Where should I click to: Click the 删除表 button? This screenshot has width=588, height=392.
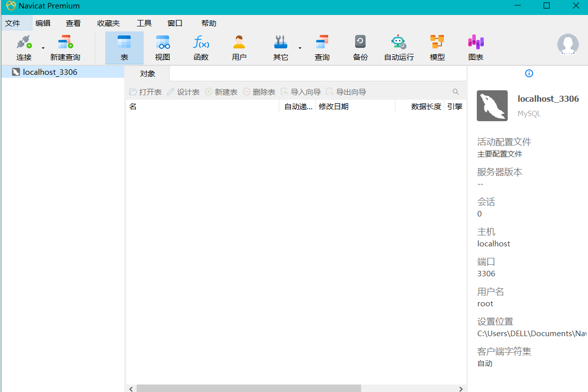[259, 92]
